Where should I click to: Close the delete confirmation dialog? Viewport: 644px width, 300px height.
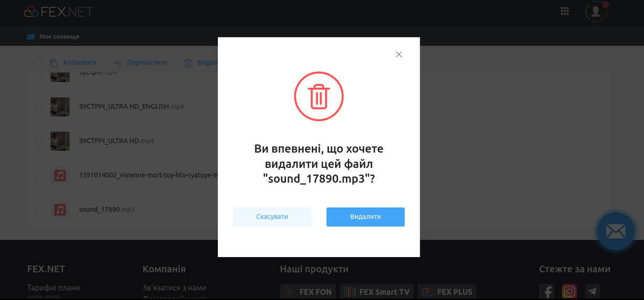click(x=399, y=54)
